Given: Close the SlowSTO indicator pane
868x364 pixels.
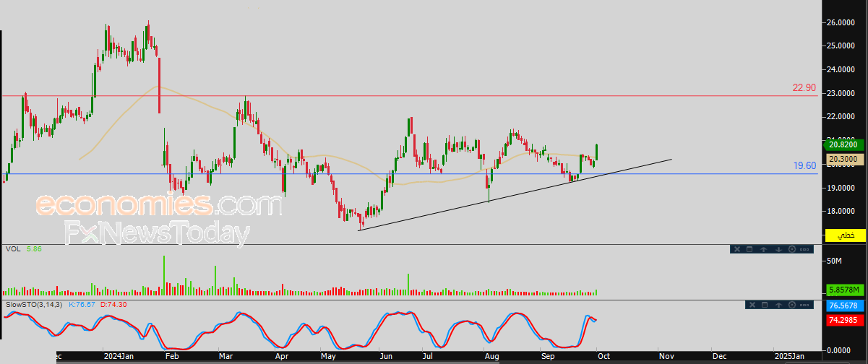Looking at the screenshot, I should click(x=752, y=305).
